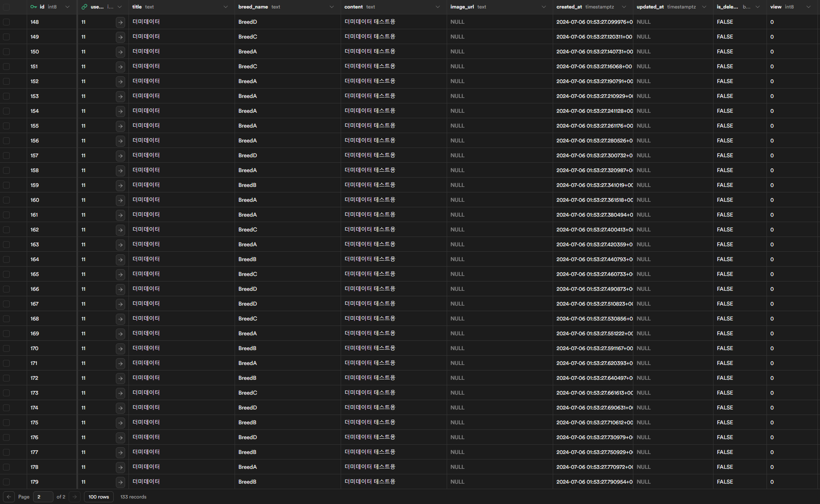Open foreign key arrow in row 163
This screenshot has width=820, height=504.
coord(120,245)
